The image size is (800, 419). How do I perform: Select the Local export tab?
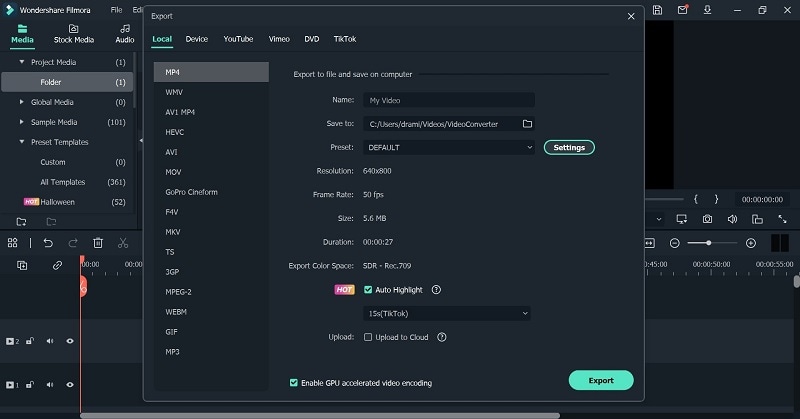pos(162,39)
